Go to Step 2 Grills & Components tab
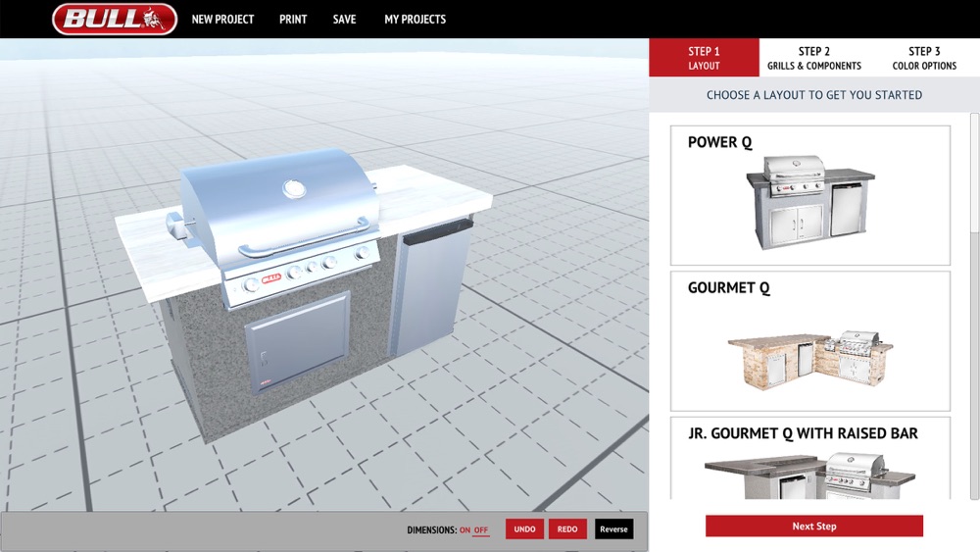980x552 pixels. (x=813, y=58)
